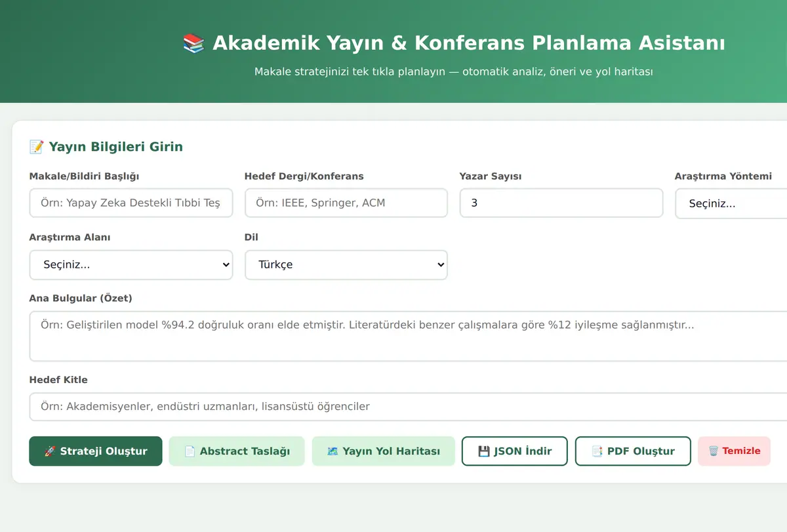This screenshot has width=787, height=532.
Task: Click the 'Dil' label text
Action: [251, 237]
